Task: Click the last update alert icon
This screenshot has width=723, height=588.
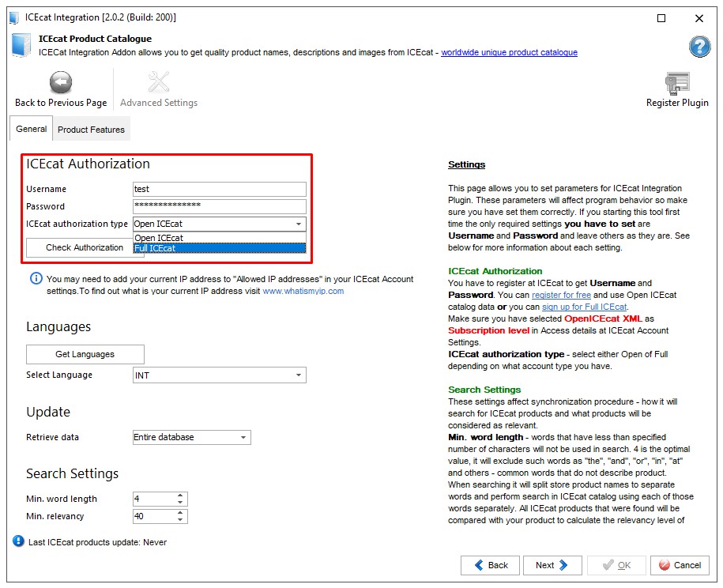Action: point(18,541)
